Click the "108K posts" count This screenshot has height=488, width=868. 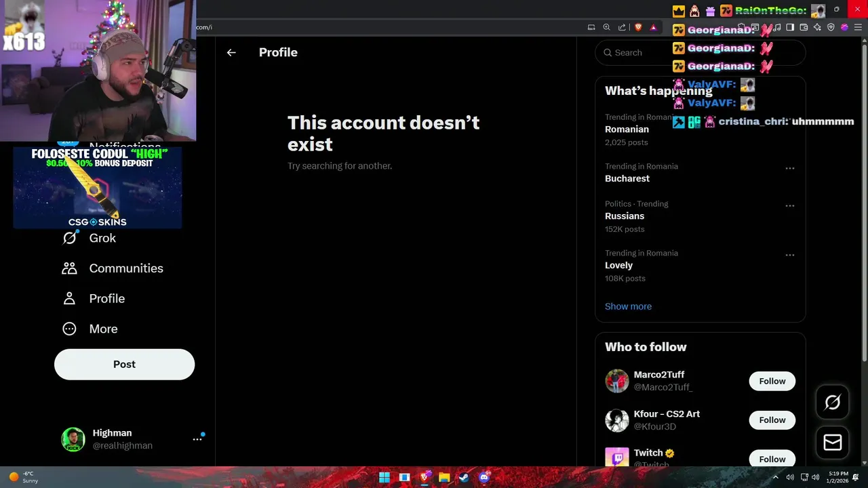(x=625, y=279)
